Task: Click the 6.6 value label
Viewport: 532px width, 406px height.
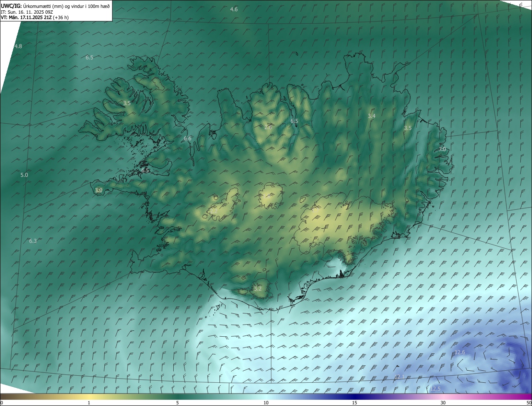Action: (x=187, y=138)
